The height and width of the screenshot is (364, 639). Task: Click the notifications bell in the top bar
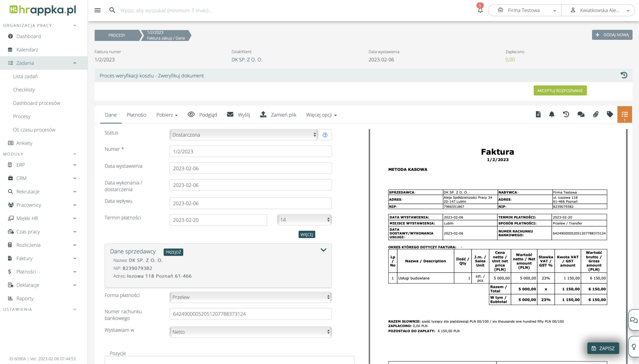[x=480, y=10]
